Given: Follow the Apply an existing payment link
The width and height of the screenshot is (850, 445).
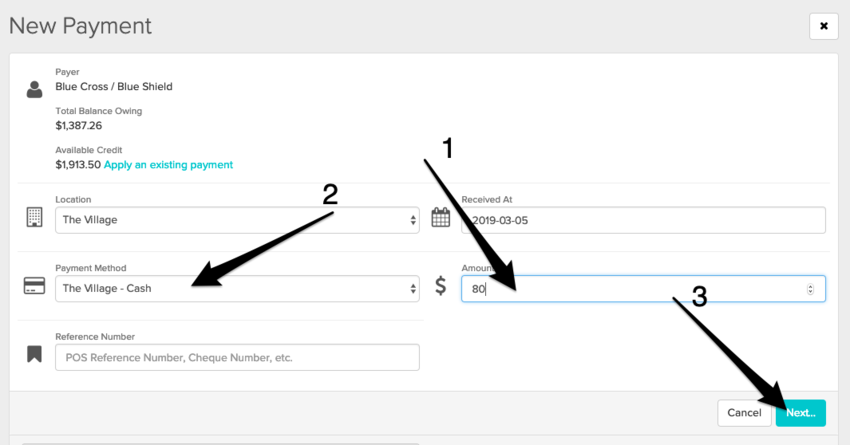Looking at the screenshot, I should 168,164.
